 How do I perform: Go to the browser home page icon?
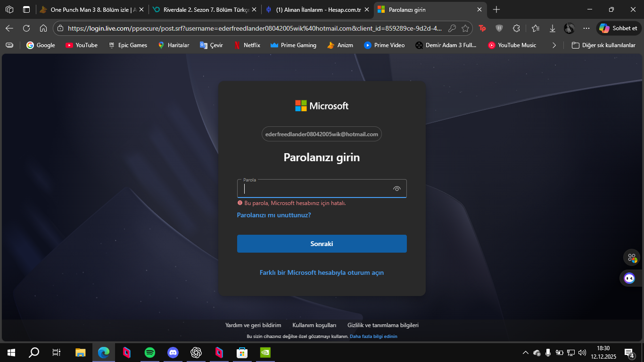[x=43, y=28]
